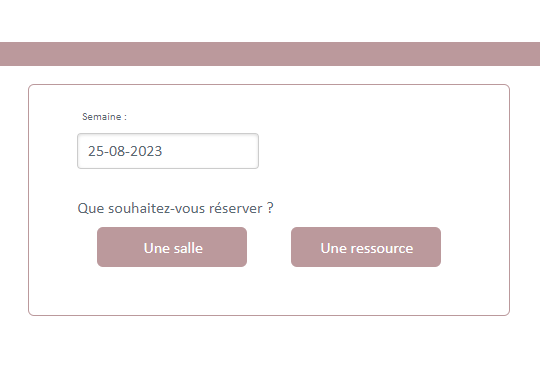This screenshot has width=540, height=377.
Task: Click the question mark after 'réserver'
Action: pyautogui.click(x=270, y=208)
